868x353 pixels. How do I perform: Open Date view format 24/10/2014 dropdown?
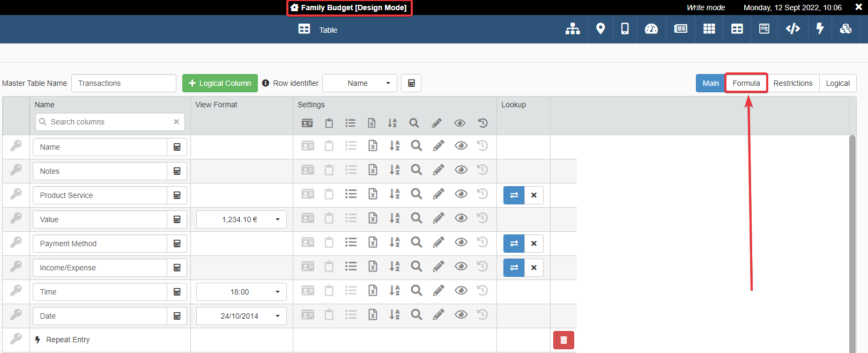(x=241, y=316)
